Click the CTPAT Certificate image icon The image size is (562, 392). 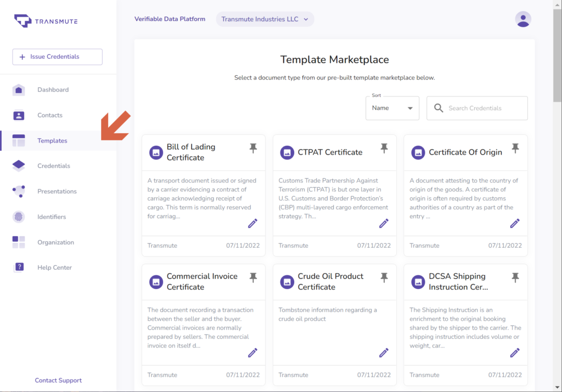click(x=287, y=152)
